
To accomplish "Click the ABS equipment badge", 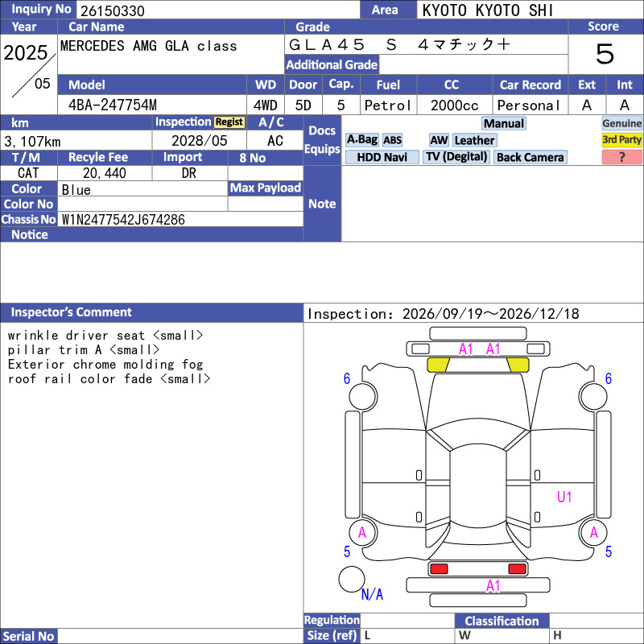I will (392, 140).
